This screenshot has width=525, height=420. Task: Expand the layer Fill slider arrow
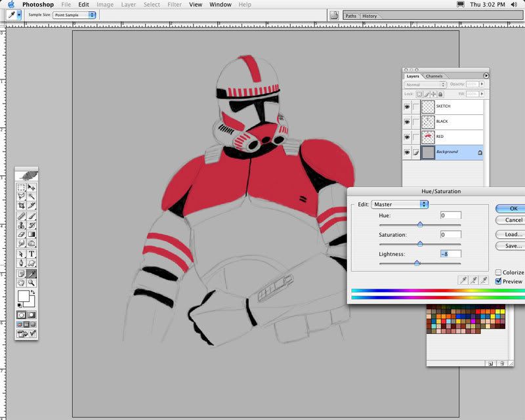pos(482,94)
